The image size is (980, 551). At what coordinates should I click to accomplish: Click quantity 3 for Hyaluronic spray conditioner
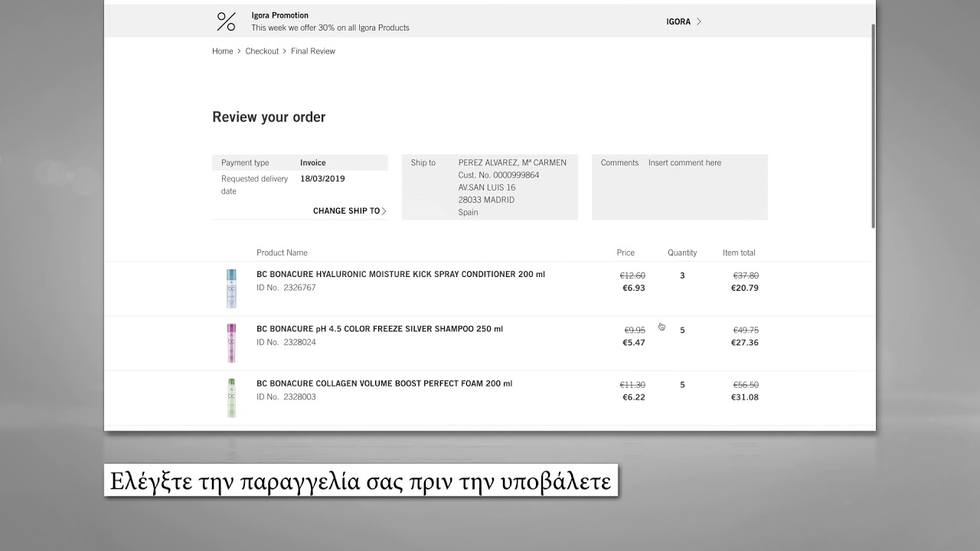[x=682, y=275]
